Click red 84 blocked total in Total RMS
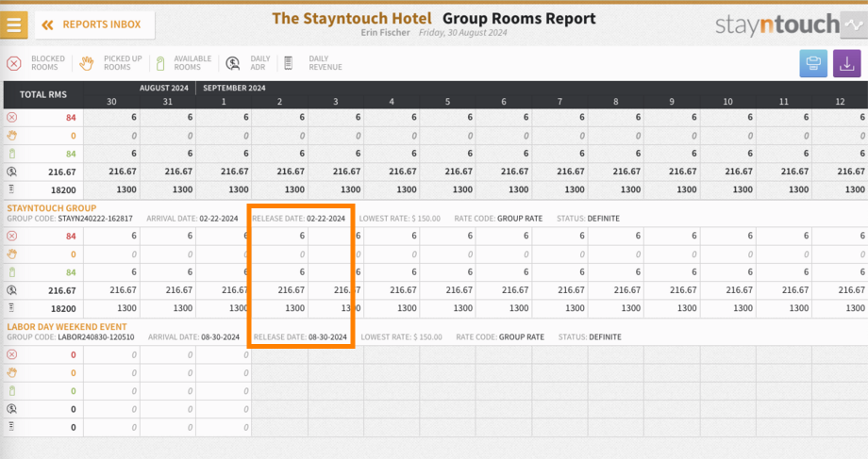The image size is (868, 459). [71, 118]
